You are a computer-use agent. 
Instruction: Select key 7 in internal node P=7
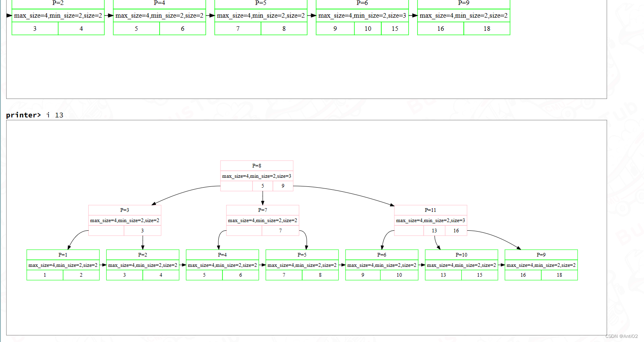(280, 231)
